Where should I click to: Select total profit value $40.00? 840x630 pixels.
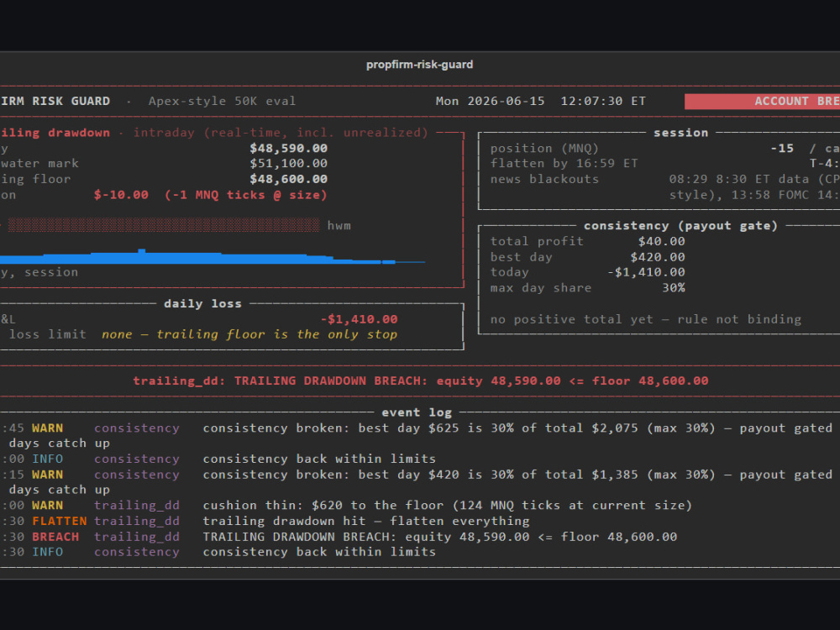click(661, 242)
